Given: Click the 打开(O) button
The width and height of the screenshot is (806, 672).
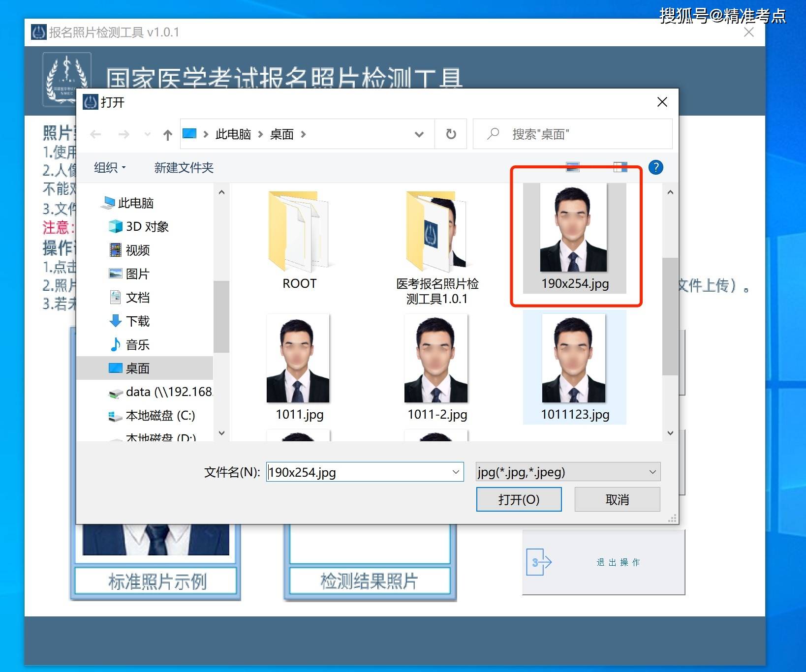Looking at the screenshot, I should click(519, 499).
